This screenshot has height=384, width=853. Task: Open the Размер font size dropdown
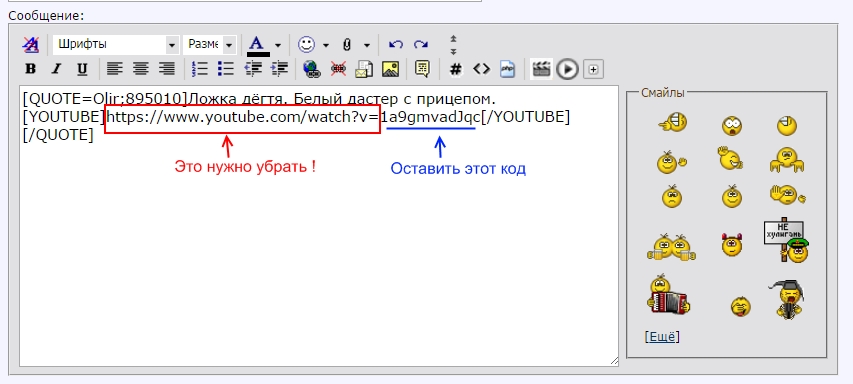coord(209,45)
